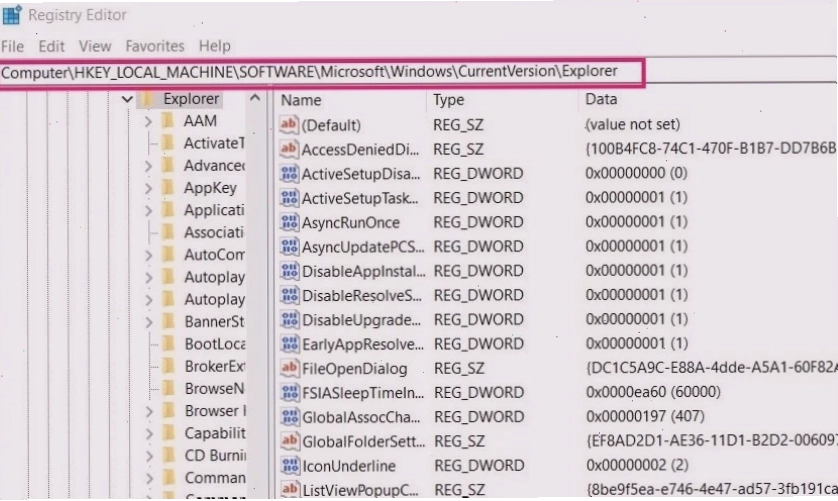Select the AppKey folder
Screen dimensions: 838x501
point(210,188)
